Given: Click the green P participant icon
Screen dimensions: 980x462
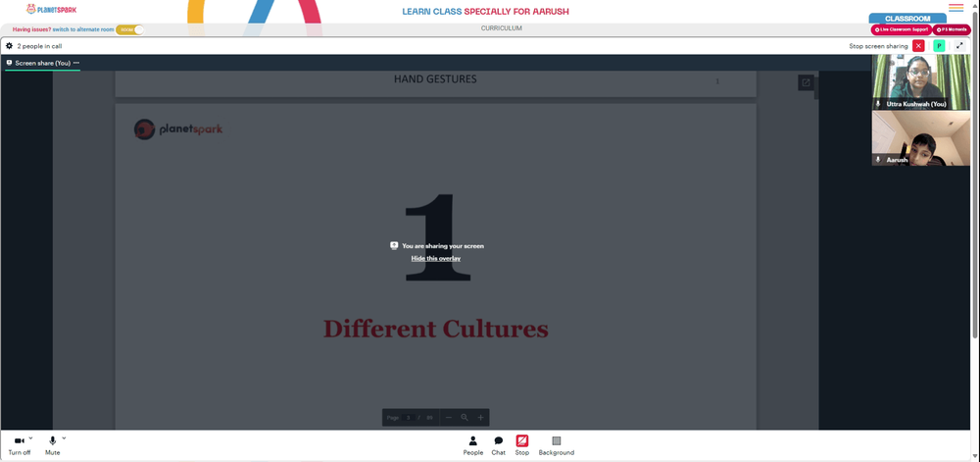Looking at the screenshot, I should coord(939,46).
